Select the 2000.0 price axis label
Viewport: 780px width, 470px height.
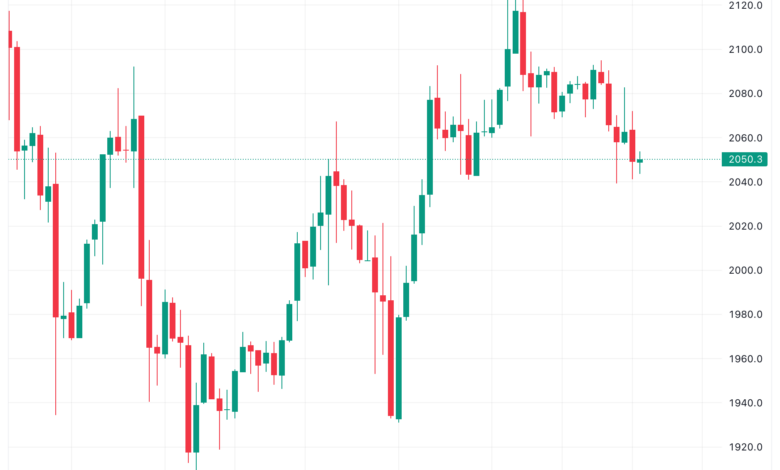coord(745,270)
